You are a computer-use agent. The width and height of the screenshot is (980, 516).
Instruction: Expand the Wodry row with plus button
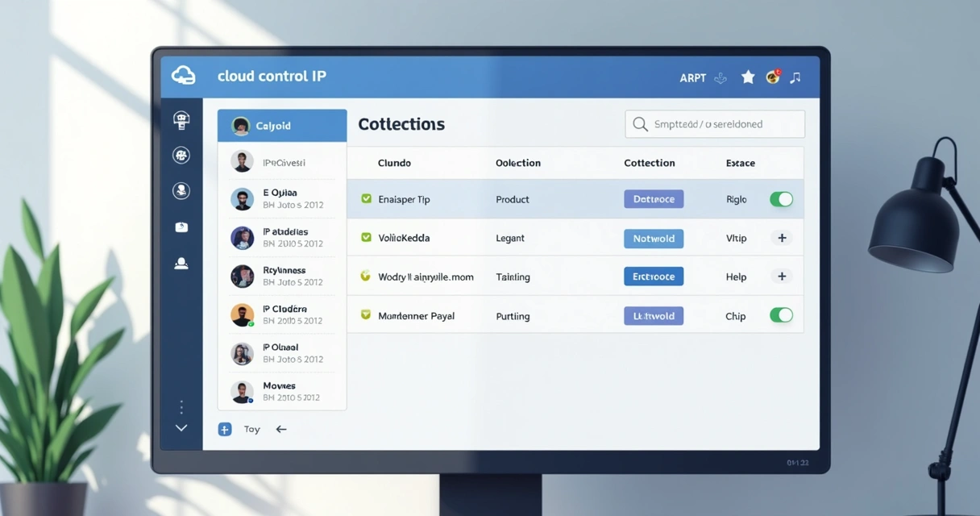click(x=781, y=277)
